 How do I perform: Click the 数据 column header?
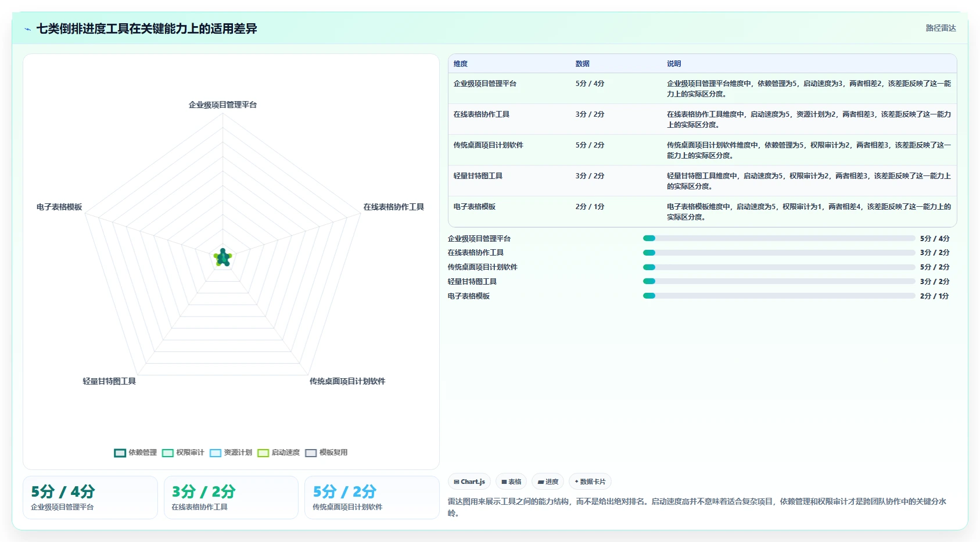(x=583, y=64)
